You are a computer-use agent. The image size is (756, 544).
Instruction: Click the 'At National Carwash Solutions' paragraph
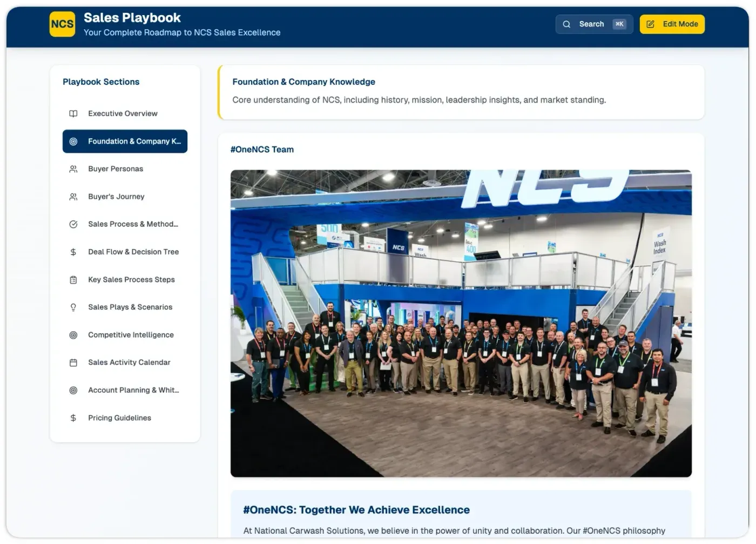[454, 531]
